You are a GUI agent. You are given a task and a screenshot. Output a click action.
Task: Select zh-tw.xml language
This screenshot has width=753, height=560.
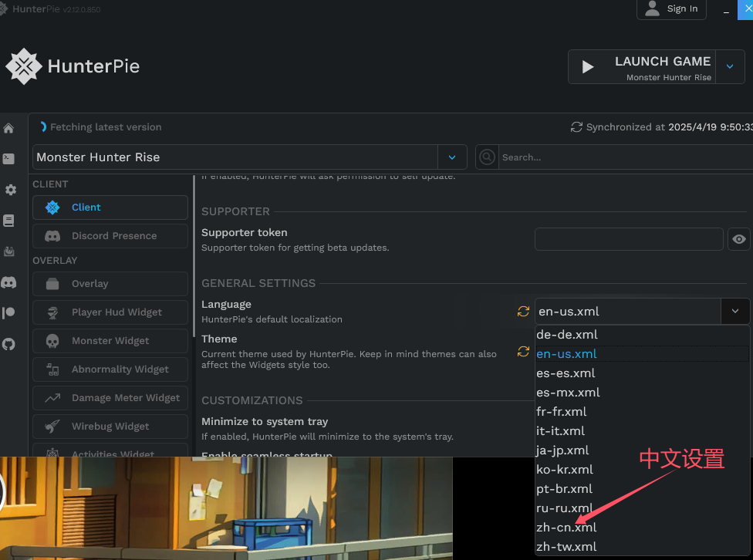tap(642, 547)
